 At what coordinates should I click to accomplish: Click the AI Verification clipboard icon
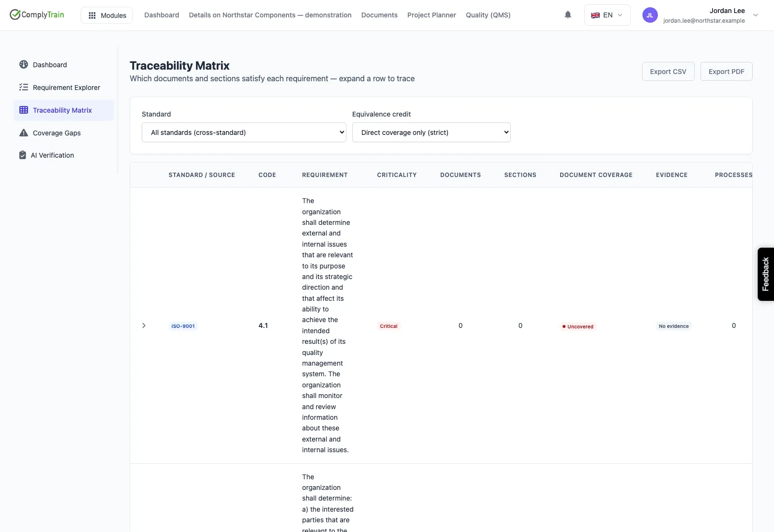22,155
